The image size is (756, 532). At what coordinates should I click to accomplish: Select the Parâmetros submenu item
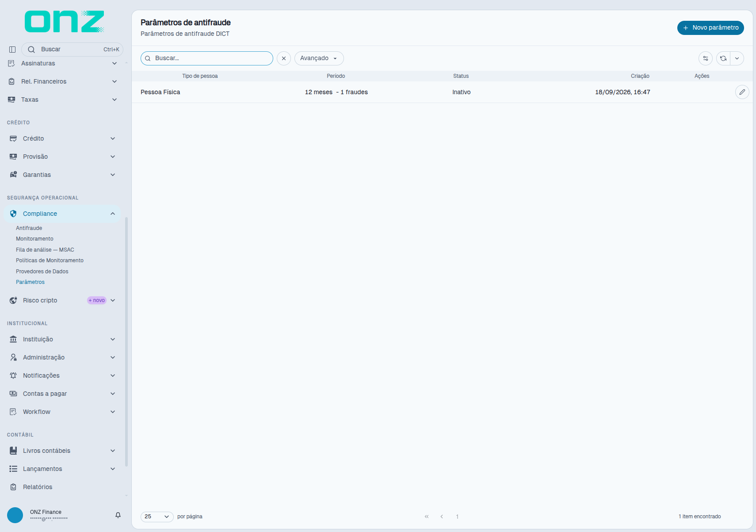pyautogui.click(x=30, y=282)
